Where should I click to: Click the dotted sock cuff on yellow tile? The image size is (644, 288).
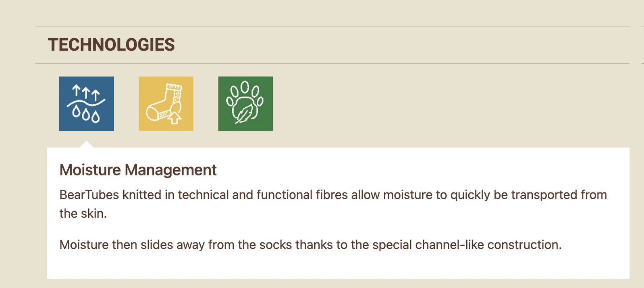click(174, 88)
